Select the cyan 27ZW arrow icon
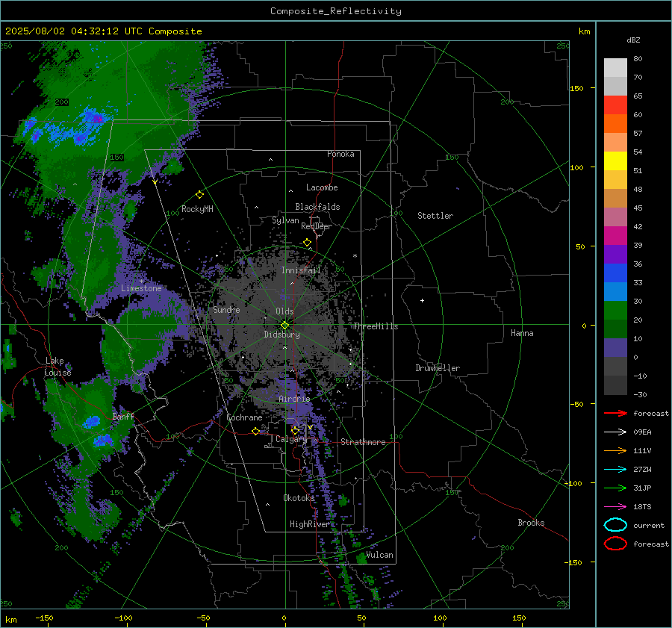 [615, 470]
